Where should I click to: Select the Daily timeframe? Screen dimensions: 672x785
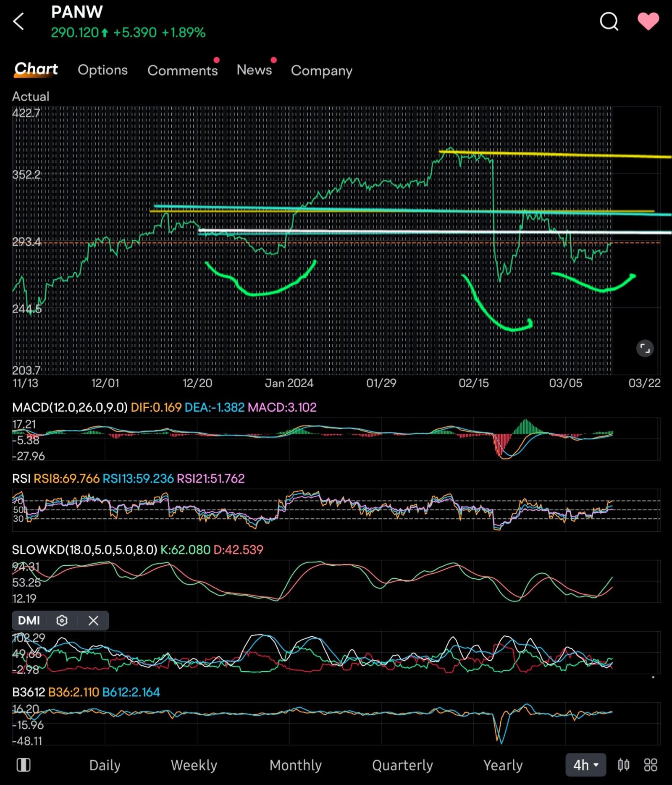pos(105,765)
